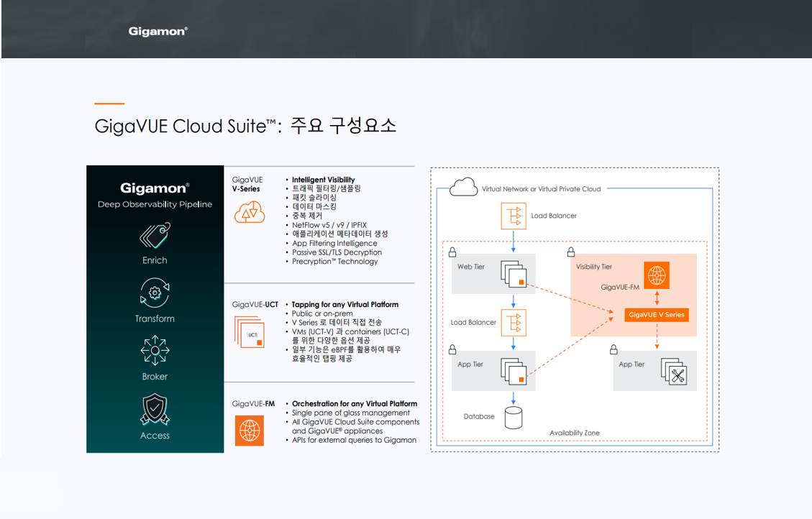Click "Tapping for any Virtual Platform" heading
The width and height of the screenshot is (812, 519).
[x=345, y=304]
